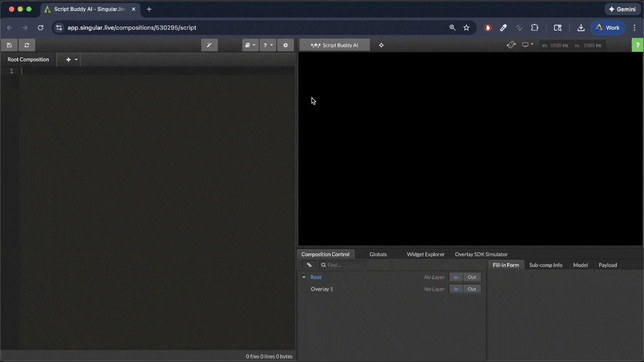Viewport: 644px width, 362px height.
Task: Click the green wave extension icon
Action: pos(519,28)
